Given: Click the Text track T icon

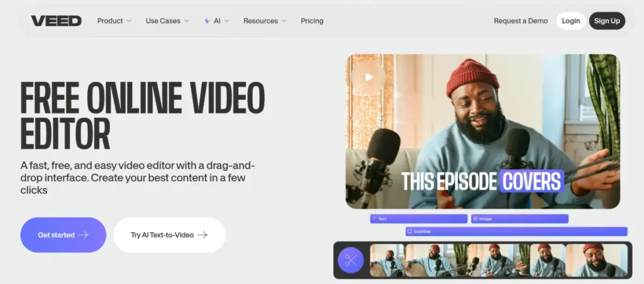Looking at the screenshot, I should pyautogui.click(x=374, y=219).
